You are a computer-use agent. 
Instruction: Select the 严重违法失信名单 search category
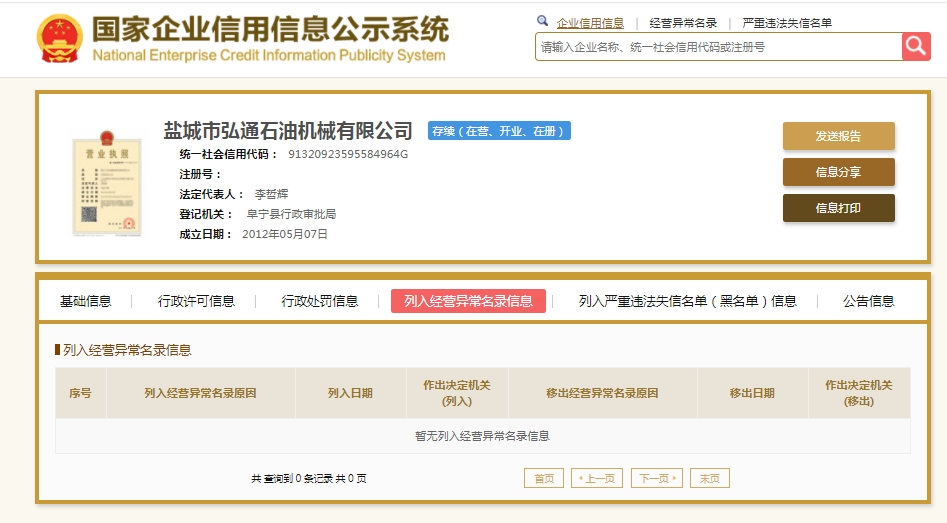pyautogui.click(x=787, y=23)
